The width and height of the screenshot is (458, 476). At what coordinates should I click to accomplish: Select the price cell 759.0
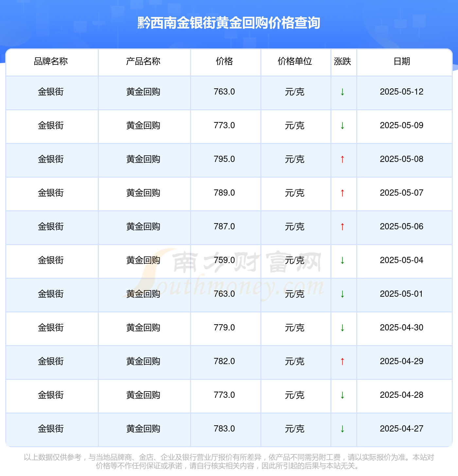(224, 260)
